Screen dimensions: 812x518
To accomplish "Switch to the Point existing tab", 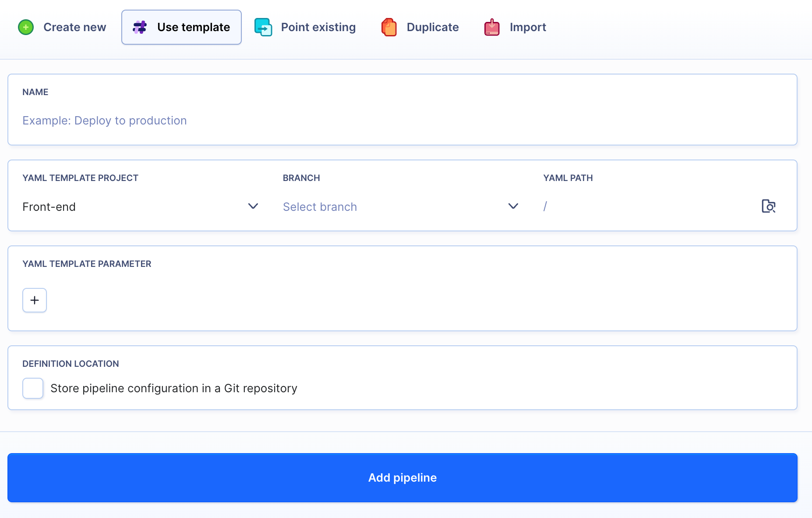I will (x=318, y=27).
